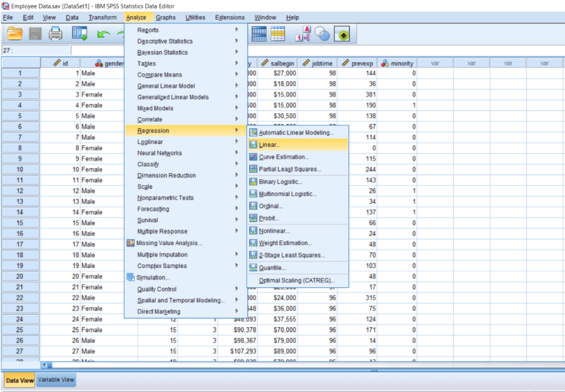
Task: Switch to the Variable View tab
Action: (x=55, y=380)
